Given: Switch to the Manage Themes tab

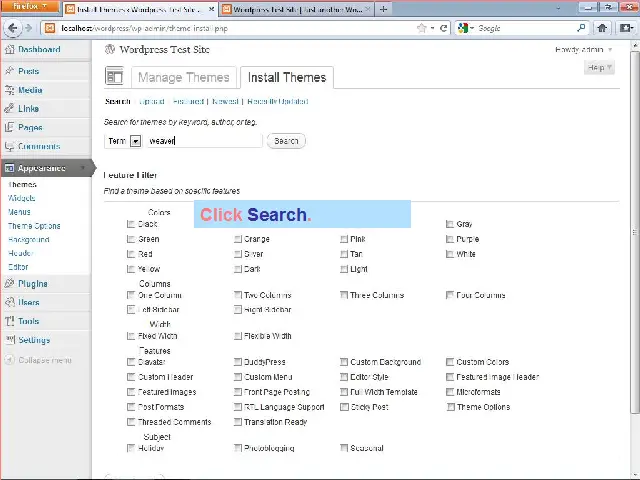Looking at the screenshot, I should (184, 77).
